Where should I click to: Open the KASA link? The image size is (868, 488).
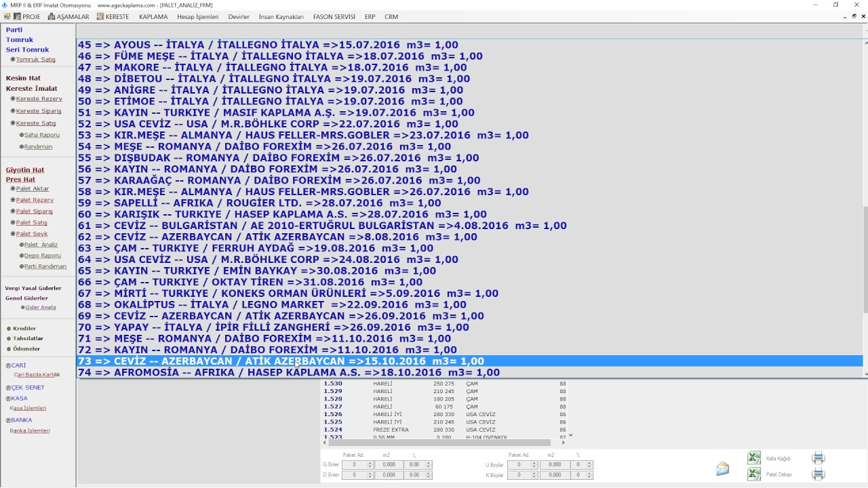pyautogui.click(x=19, y=399)
